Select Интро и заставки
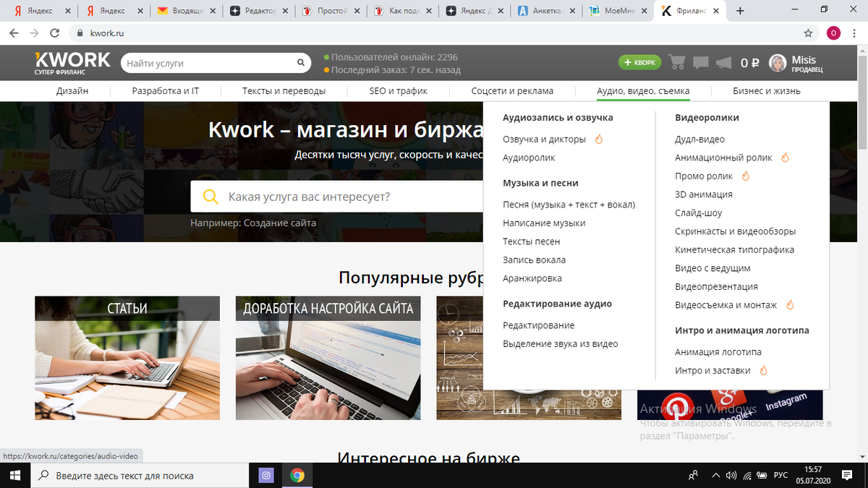Image resolution: width=868 pixels, height=488 pixels. point(712,371)
